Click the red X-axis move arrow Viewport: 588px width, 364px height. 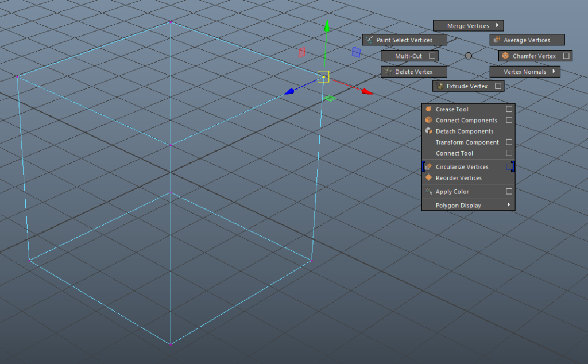click(367, 91)
